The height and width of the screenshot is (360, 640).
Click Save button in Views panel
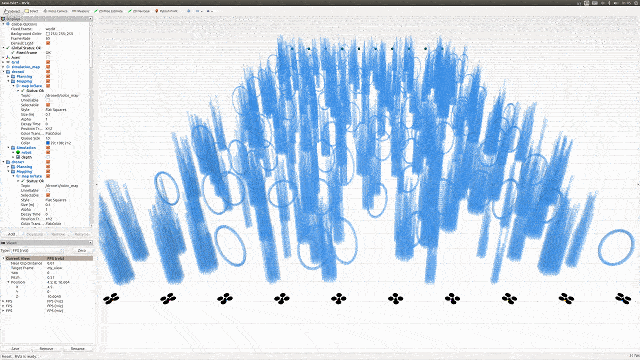coord(16,349)
